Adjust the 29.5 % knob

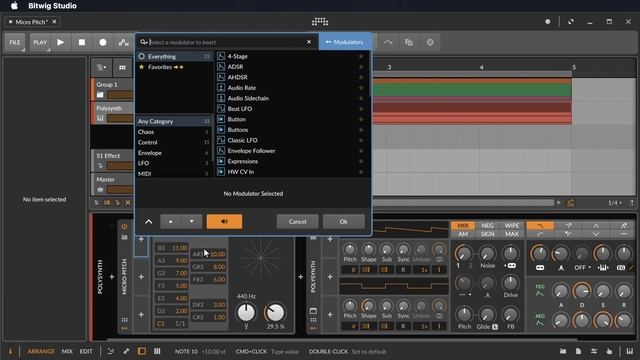tap(275, 313)
